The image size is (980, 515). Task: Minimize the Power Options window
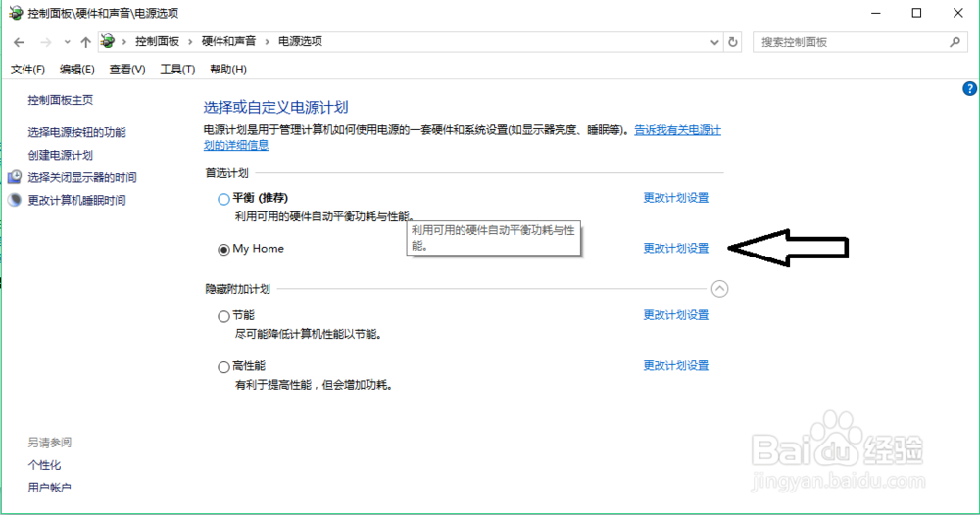pos(875,13)
